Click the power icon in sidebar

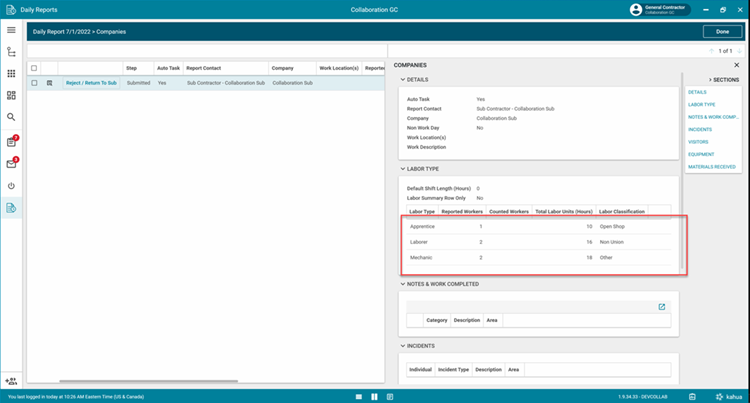(11, 186)
